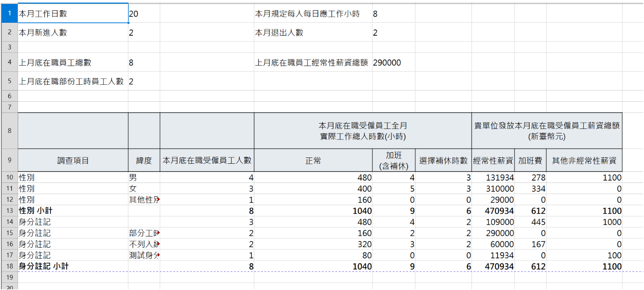Select the 調查項目 column header cell
The width and height of the screenshot is (644, 290).
point(73,161)
